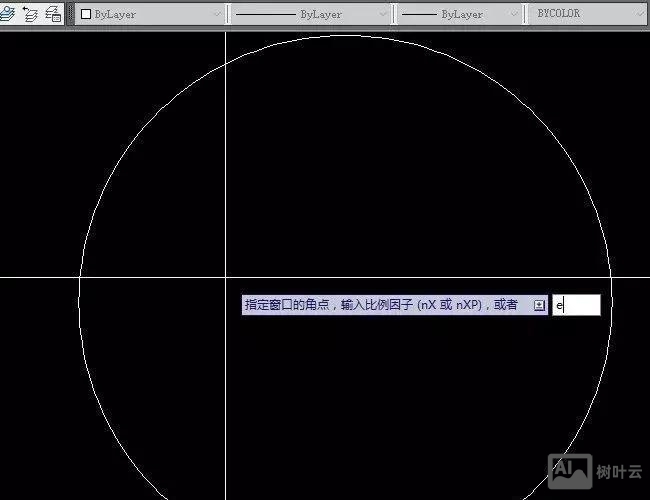
Task: Click the grip separator between linetype and lineweight dropdowns
Action: click(395, 14)
